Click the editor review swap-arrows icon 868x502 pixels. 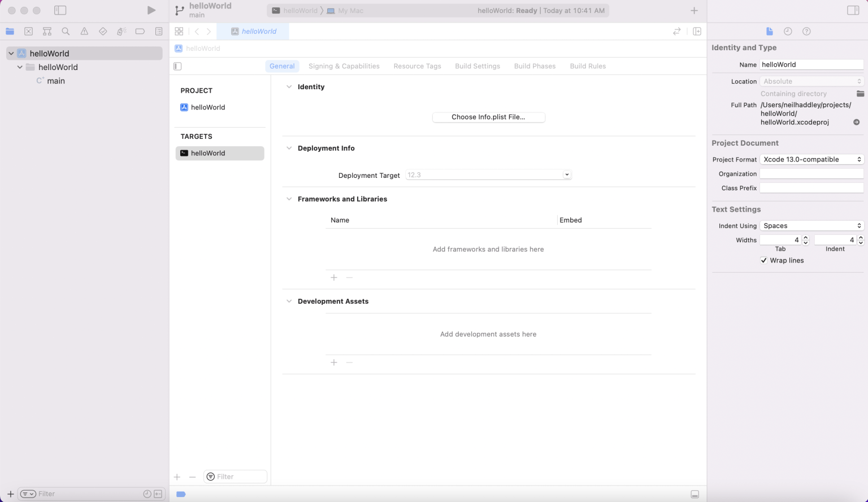pyautogui.click(x=677, y=32)
